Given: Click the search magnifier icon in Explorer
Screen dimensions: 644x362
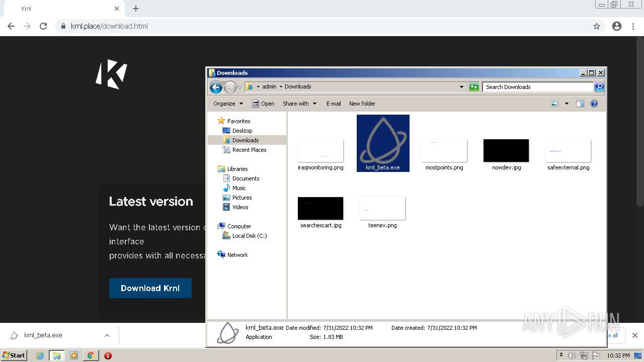Looking at the screenshot, I should [x=599, y=87].
